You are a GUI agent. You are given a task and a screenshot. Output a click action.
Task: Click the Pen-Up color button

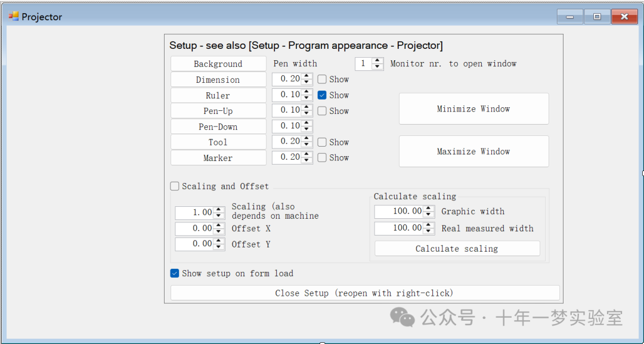coord(218,111)
